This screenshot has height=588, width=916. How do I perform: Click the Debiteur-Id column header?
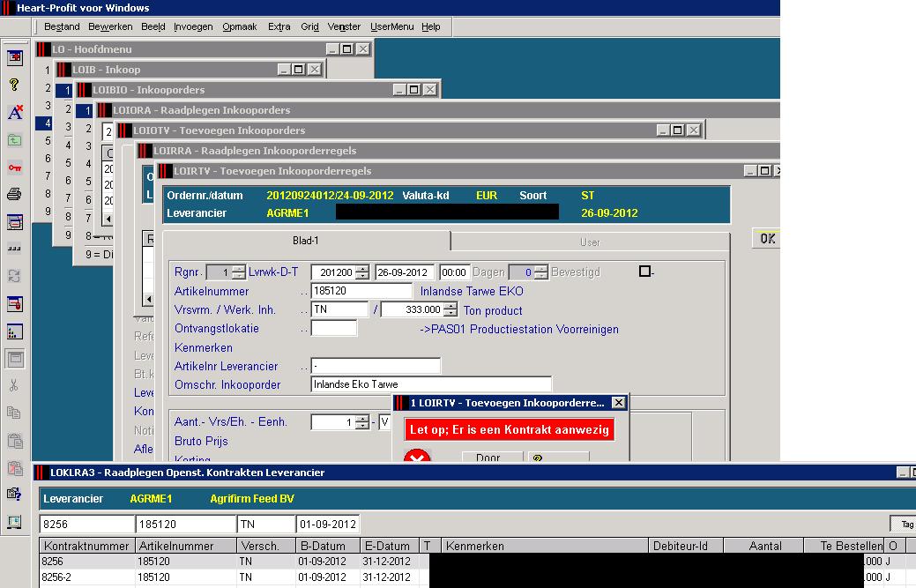point(686,546)
